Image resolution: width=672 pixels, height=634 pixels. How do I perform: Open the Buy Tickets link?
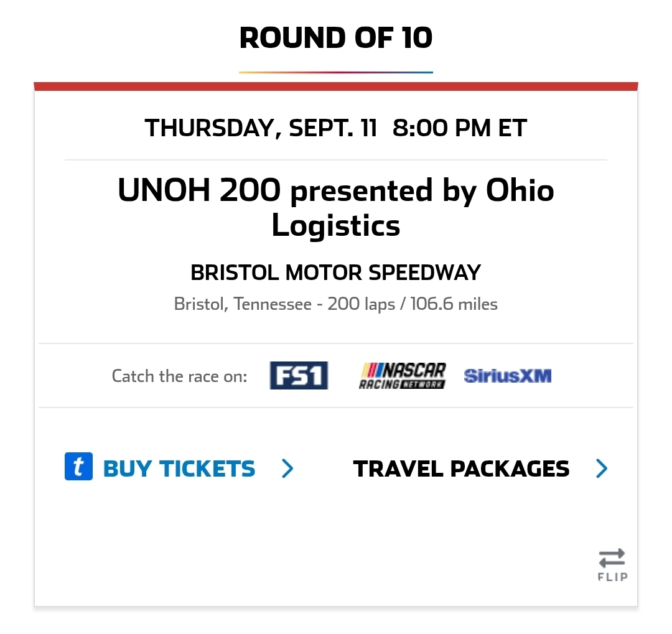coord(179,469)
